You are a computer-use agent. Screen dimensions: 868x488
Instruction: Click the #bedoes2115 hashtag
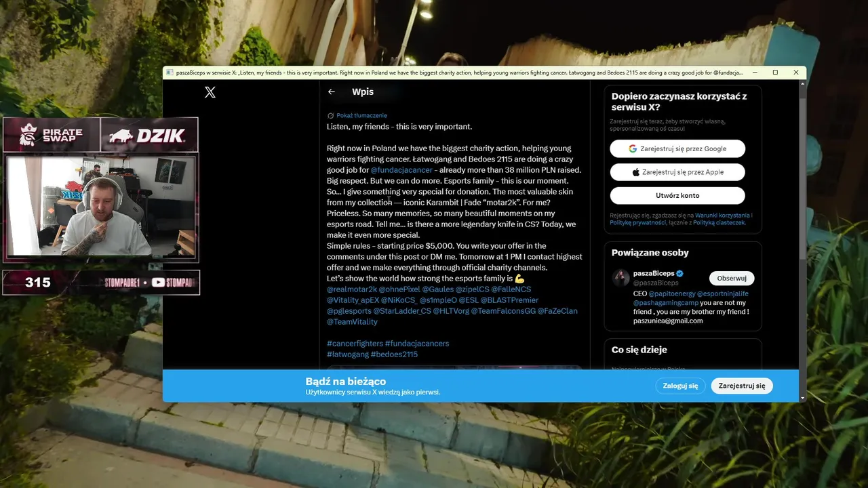pyautogui.click(x=395, y=354)
